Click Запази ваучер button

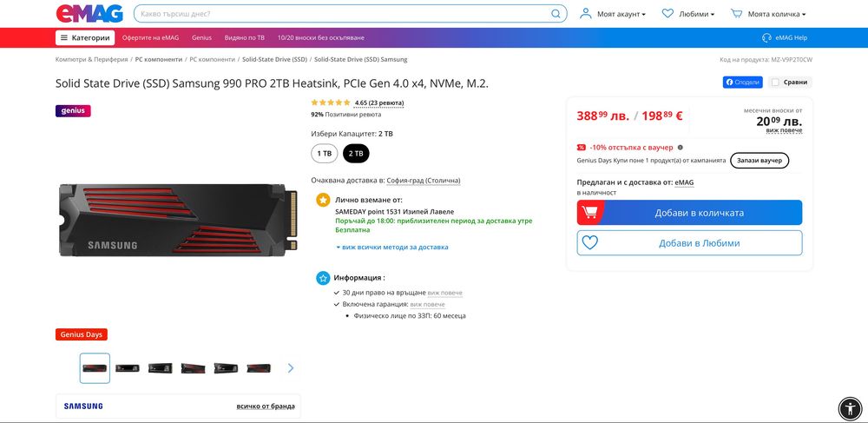tap(759, 161)
